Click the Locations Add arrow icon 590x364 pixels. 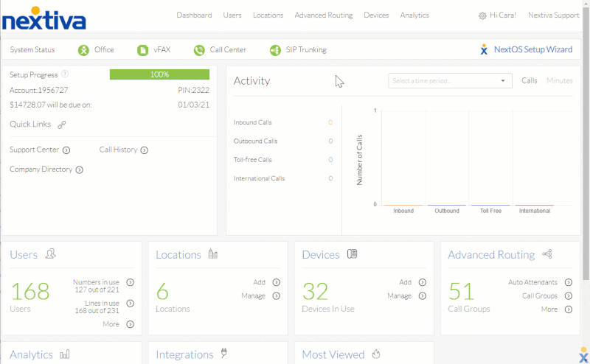276,282
